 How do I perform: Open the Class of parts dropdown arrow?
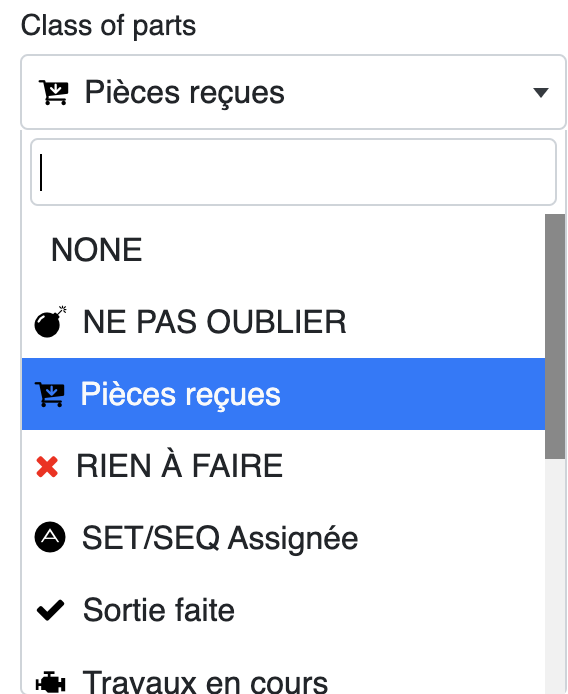[541, 93]
